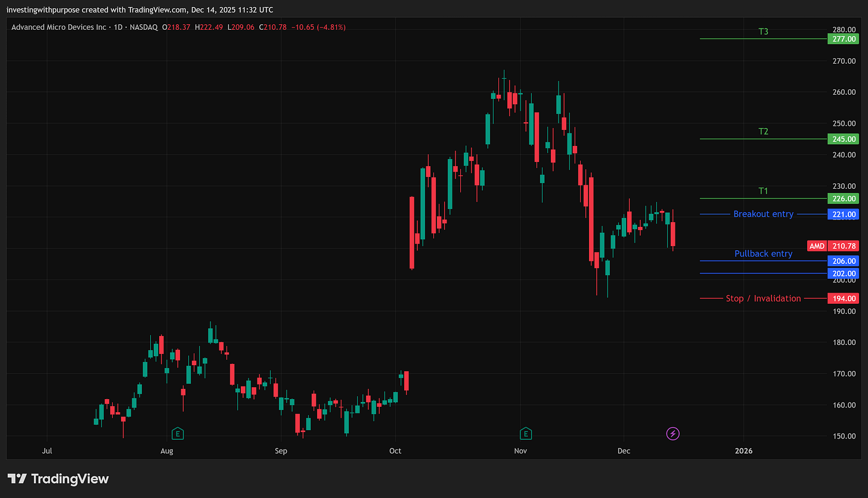The height and width of the screenshot is (498, 868).
Task: Click the TradingView logo at the bottom left
Action: [58, 478]
